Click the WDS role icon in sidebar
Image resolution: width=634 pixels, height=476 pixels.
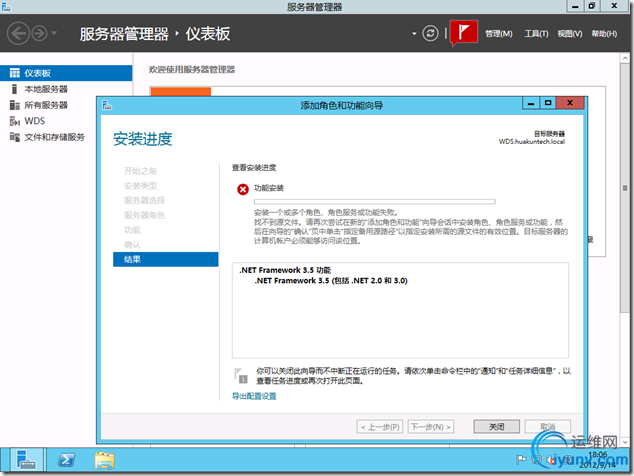coord(15,121)
